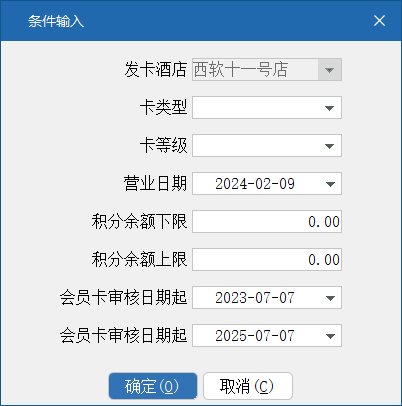Open the 卡类型 dropdown arrow
Viewport: 402px width, 406px height.
330,108
